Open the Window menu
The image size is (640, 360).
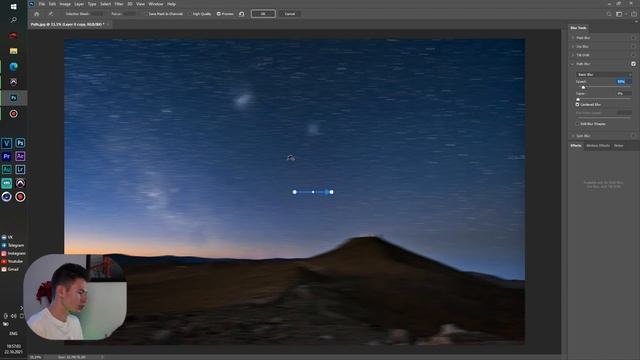click(x=156, y=4)
